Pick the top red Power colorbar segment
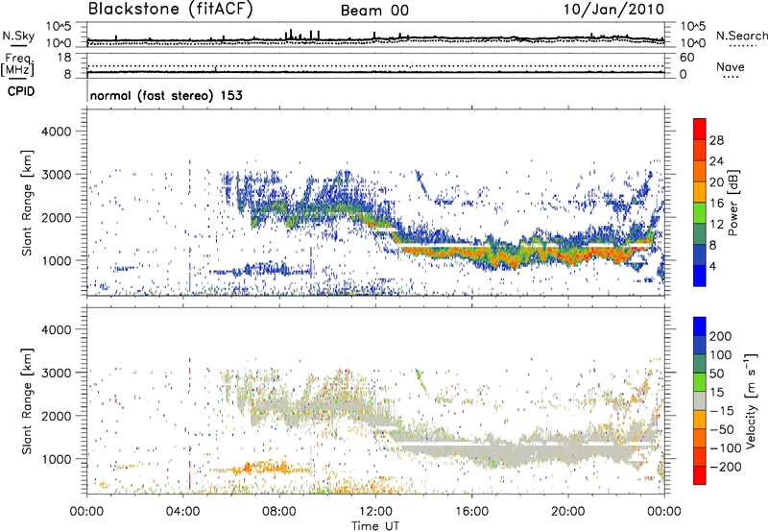Viewport: 768px width, 532px height. pyautogui.click(x=700, y=129)
